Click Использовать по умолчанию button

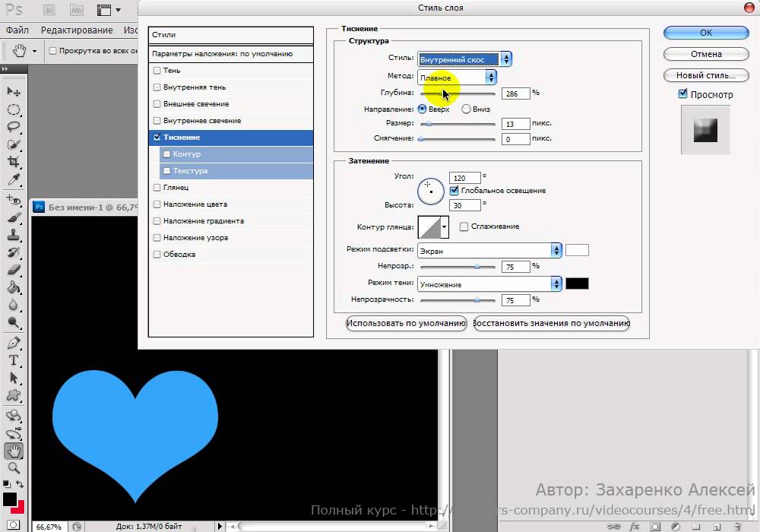coord(406,323)
